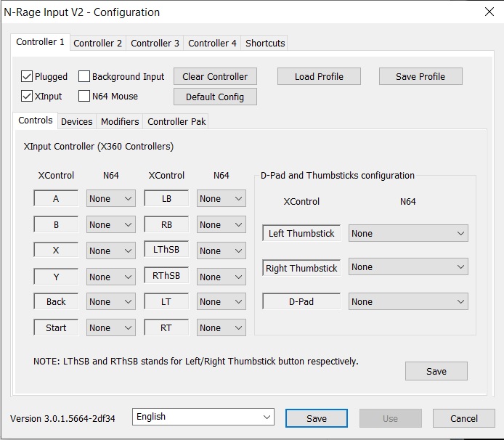
Task: Switch to the Controller 2 tab
Action: (x=98, y=43)
